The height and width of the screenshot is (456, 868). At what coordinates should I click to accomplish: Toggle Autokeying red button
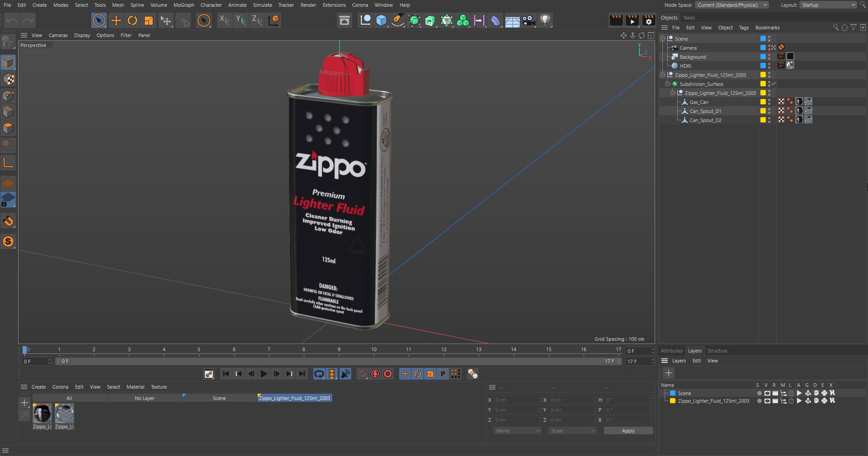pyautogui.click(x=375, y=374)
